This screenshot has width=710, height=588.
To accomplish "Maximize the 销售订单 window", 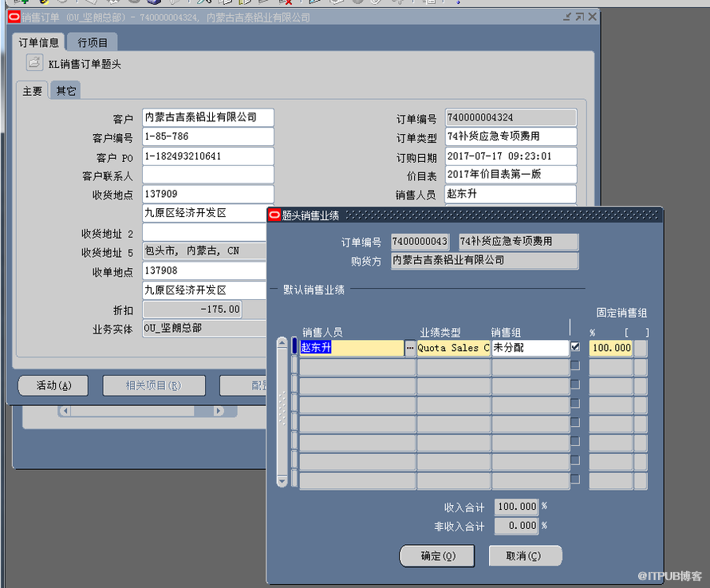I will click(x=579, y=17).
